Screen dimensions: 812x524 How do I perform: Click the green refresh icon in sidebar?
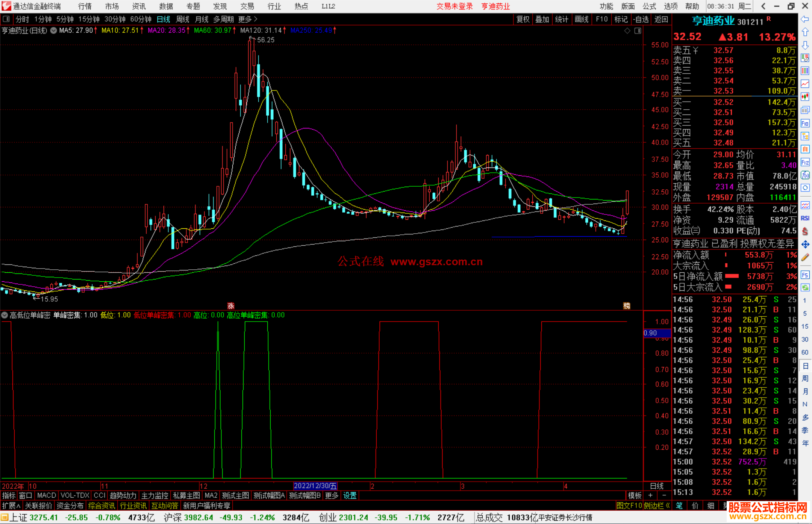[805, 288]
